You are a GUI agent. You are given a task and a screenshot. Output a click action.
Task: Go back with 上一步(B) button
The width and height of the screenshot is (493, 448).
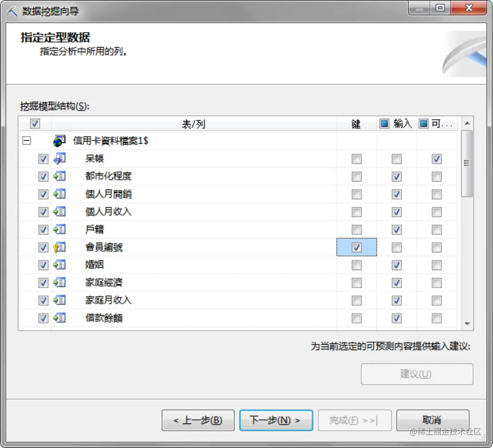[198, 420]
